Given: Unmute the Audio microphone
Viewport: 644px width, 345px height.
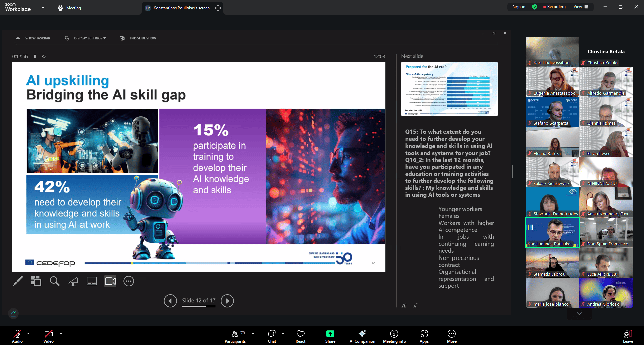Looking at the screenshot, I should coord(17,336).
